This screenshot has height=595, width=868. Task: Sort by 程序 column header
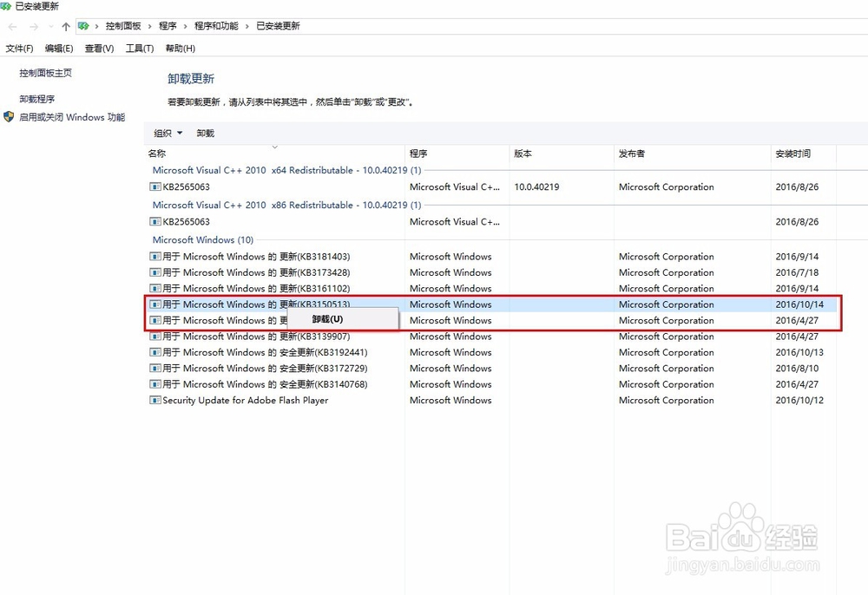[x=457, y=154]
